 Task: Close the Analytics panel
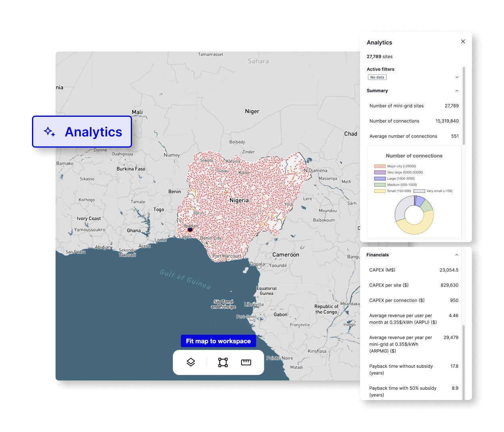(463, 42)
